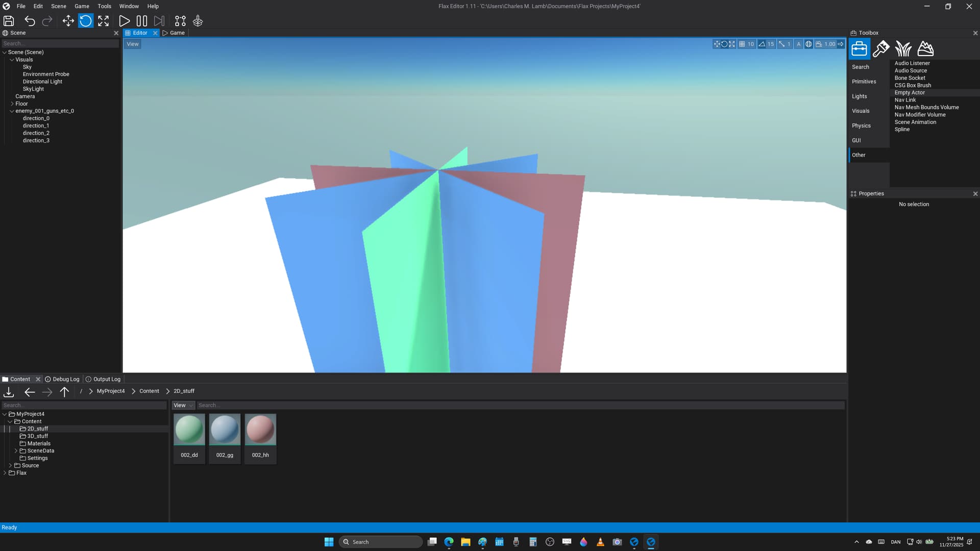Toggle grid translation snapping in the viewport
Screen dimensions: 980x551
[x=742, y=44]
